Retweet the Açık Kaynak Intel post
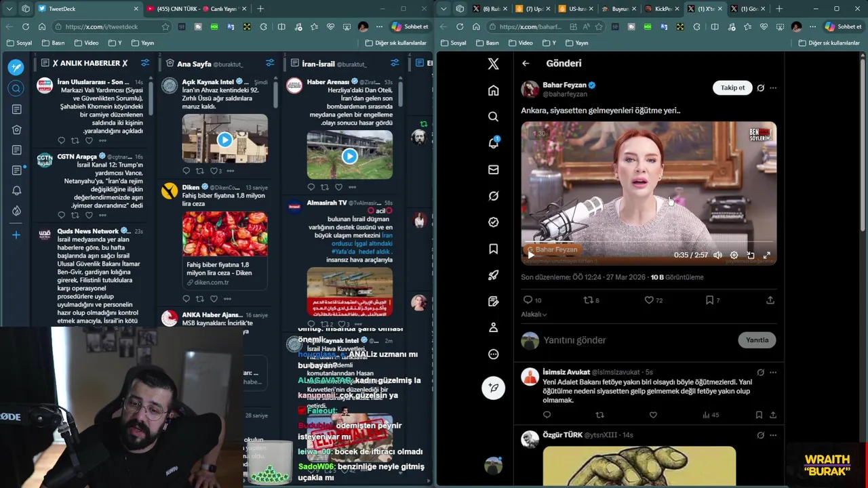 tap(199, 171)
